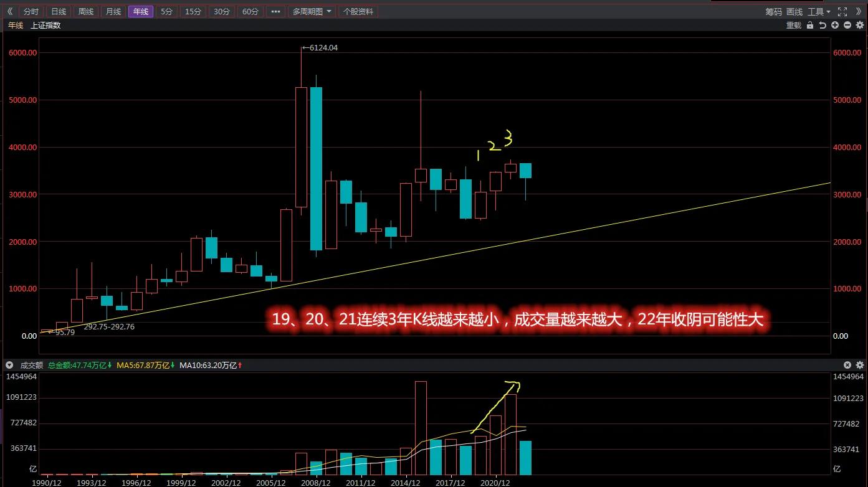Select the highlighted 年线 yearly tab
Screen dimensions: 868x487
pyautogui.click(x=141, y=11)
